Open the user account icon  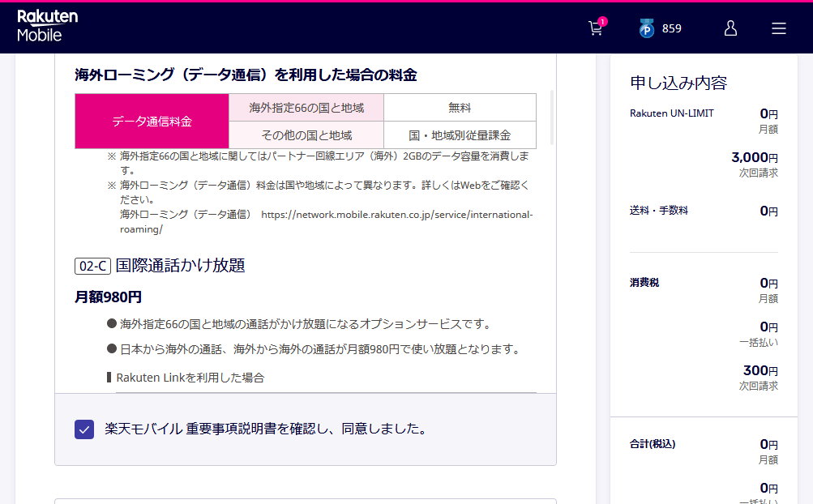[730, 28]
